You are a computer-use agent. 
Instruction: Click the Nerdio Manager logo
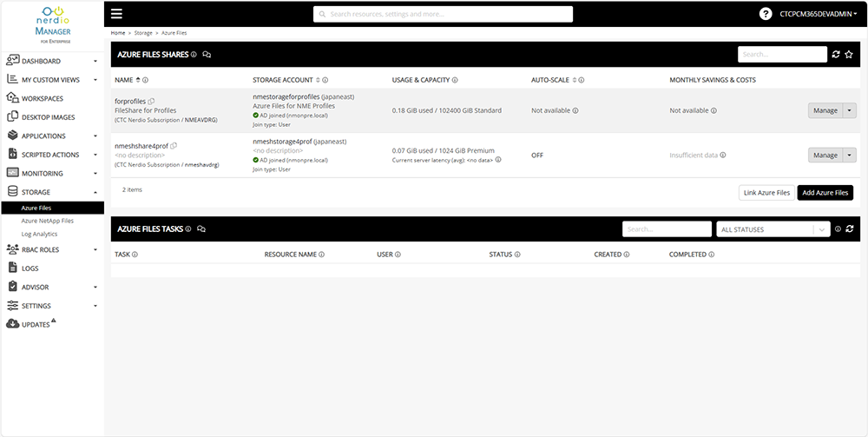pos(53,25)
